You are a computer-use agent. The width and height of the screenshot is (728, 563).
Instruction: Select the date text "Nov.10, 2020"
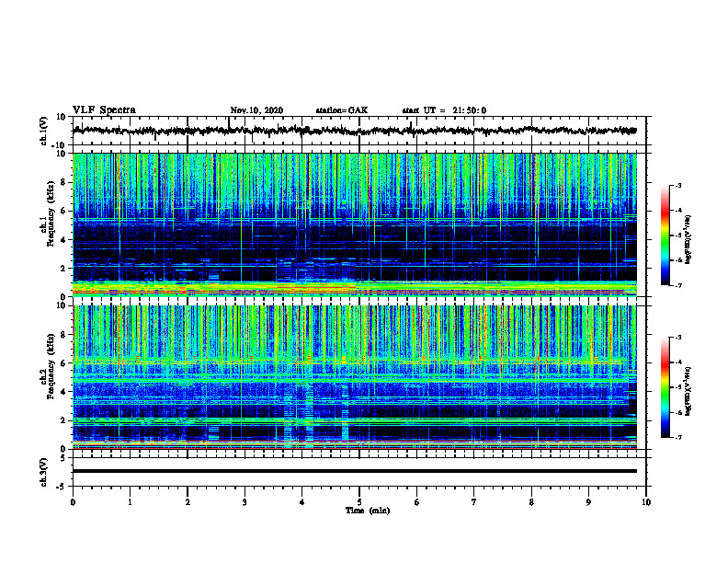[256, 110]
